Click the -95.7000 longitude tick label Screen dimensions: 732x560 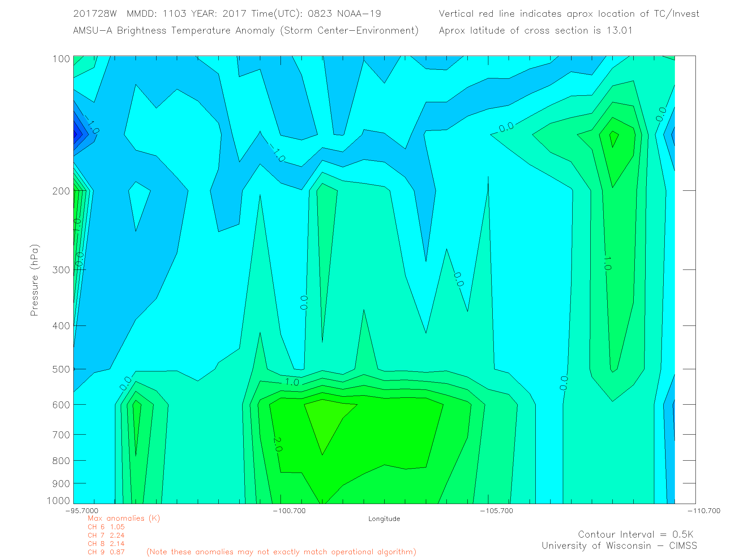pyautogui.click(x=82, y=511)
